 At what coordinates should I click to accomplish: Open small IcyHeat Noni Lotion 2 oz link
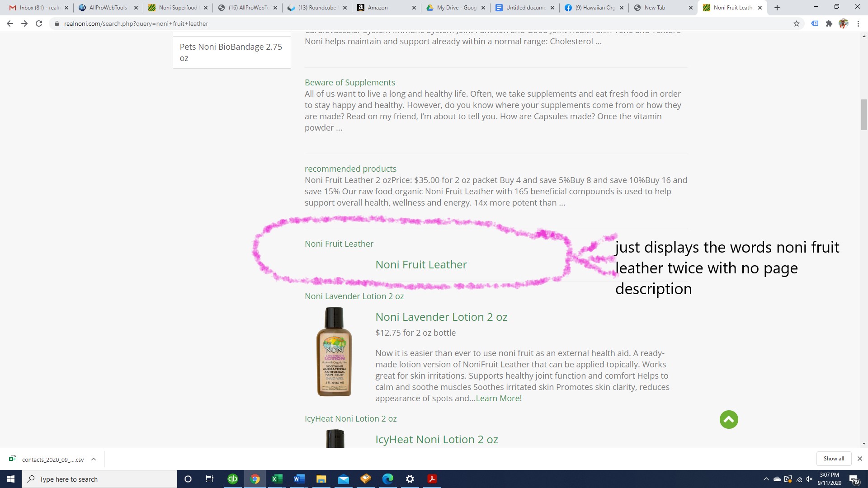(351, 418)
